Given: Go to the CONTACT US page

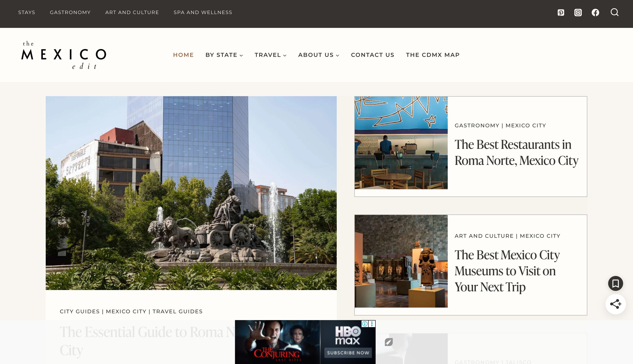Looking at the screenshot, I should click(x=373, y=55).
